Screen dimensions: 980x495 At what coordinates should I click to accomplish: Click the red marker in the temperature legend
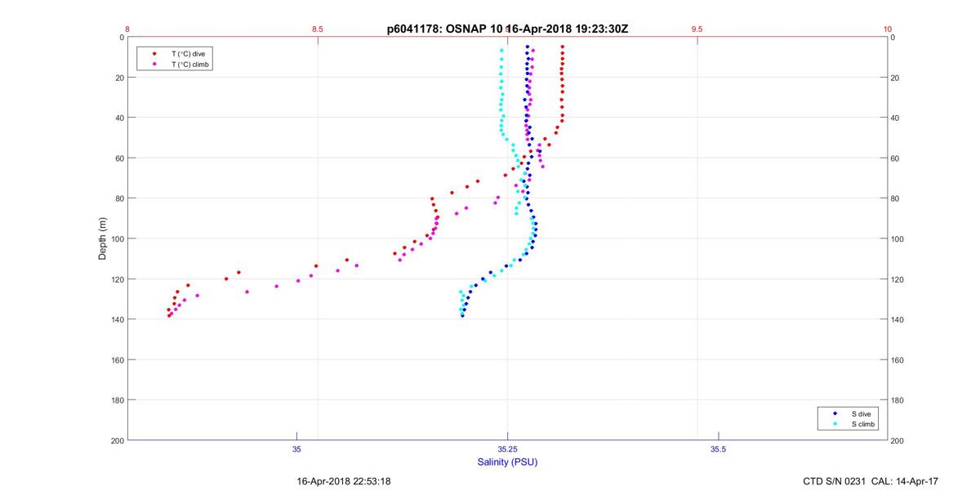pyautogui.click(x=154, y=53)
